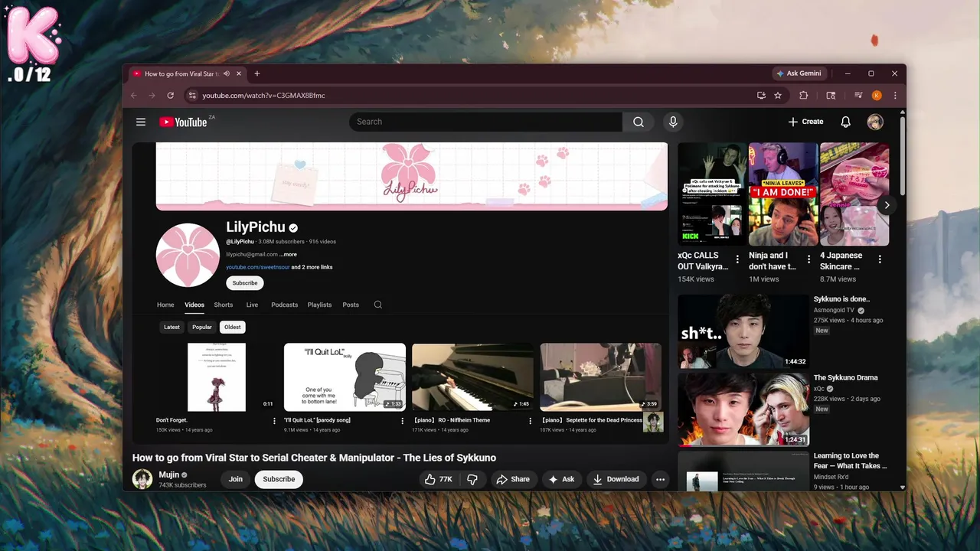Subscribe to LilyPichu channel
Image resolution: width=980 pixels, height=551 pixels.
[245, 283]
